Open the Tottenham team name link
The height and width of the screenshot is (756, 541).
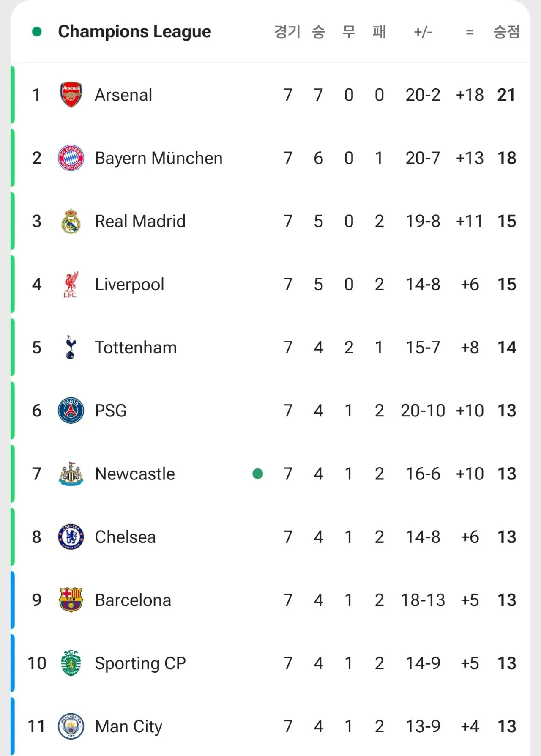pos(136,348)
